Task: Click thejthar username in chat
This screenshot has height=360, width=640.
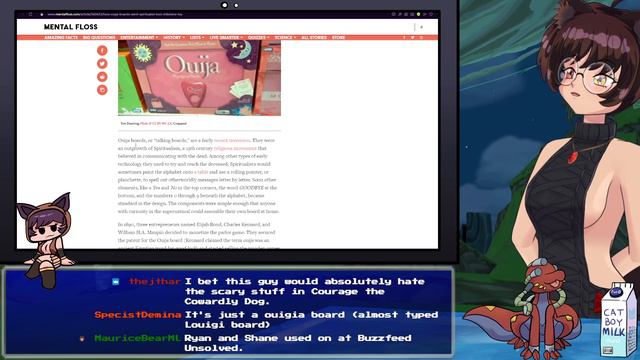Action: click(155, 281)
